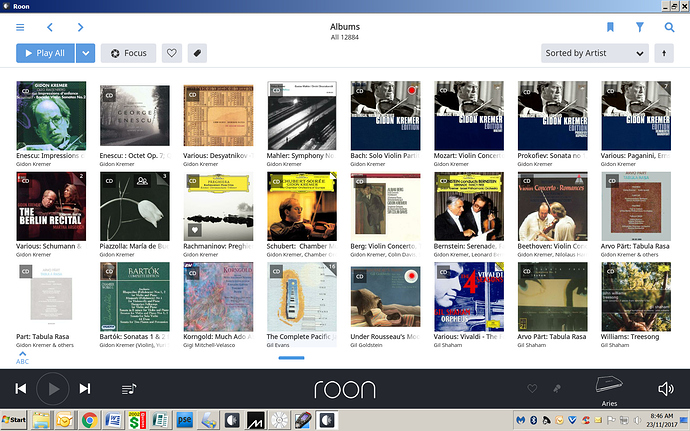This screenshot has height=431, width=690.
Task: Open album Enescu: Impressions
Action: 51,116
